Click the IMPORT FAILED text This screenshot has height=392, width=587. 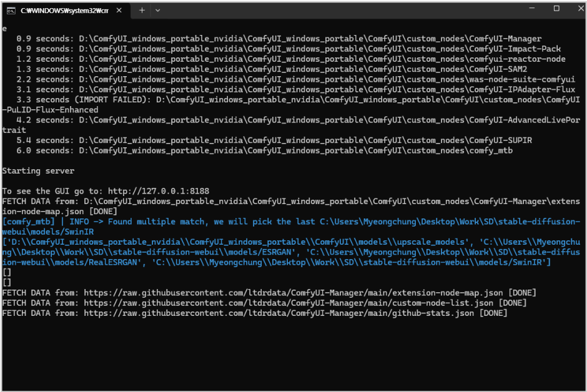(111, 100)
